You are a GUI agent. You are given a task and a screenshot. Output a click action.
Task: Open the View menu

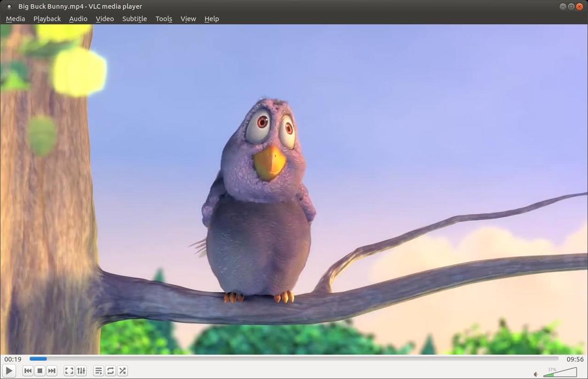click(188, 19)
